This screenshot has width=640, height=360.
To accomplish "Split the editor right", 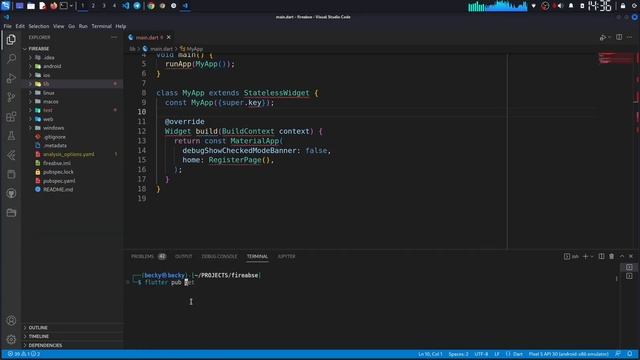I will 619,37.
